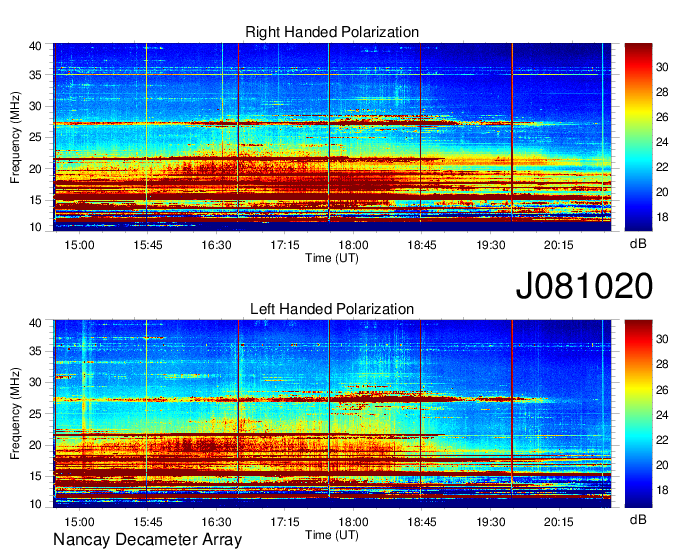Click 15:00 time tick of Right Handed plot
The height and width of the screenshot is (552, 680).
coord(79,245)
